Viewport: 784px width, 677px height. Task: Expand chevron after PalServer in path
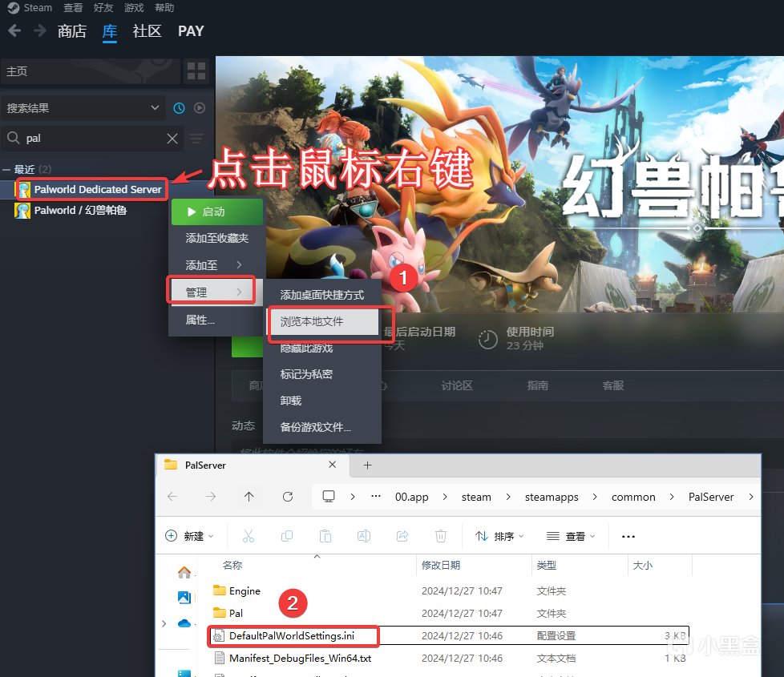pyautogui.click(x=751, y=497)
